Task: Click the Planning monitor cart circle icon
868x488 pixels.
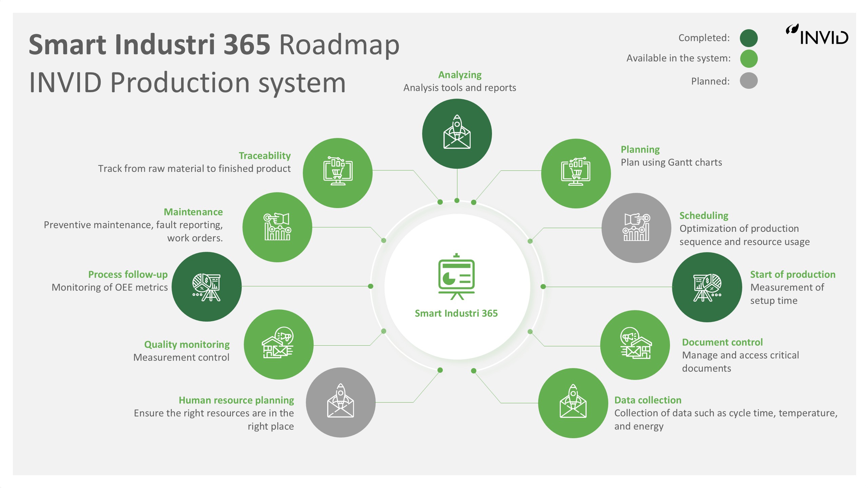Action: [576, 173]
